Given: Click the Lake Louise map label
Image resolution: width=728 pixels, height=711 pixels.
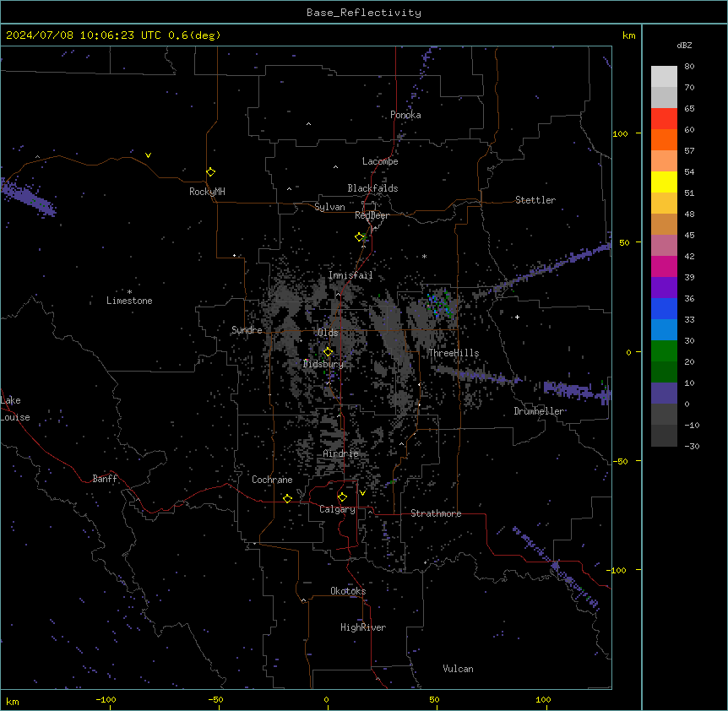Looking at the screenshot, I should click(15, 409).
